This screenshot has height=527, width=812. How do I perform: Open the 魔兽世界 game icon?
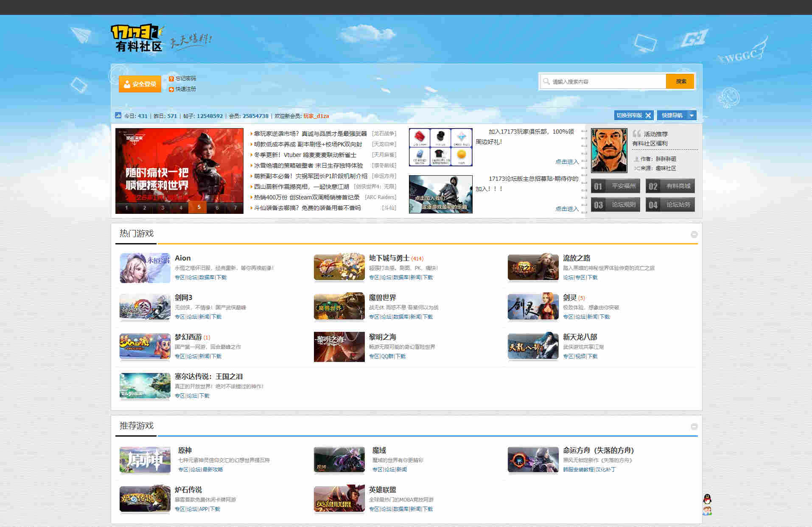[339, 307]
